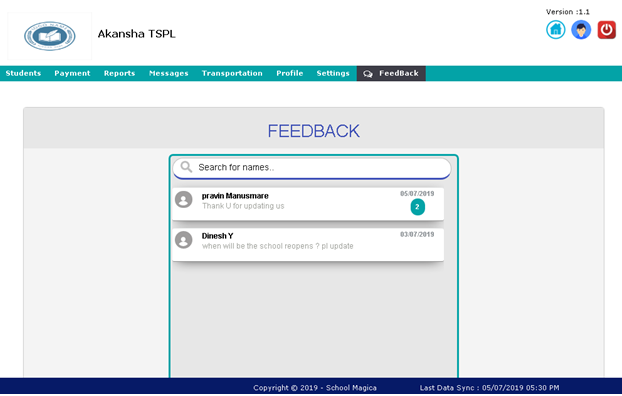
Task: Open Dinesh Y's feedback conversation
Action: coord(308,244)
